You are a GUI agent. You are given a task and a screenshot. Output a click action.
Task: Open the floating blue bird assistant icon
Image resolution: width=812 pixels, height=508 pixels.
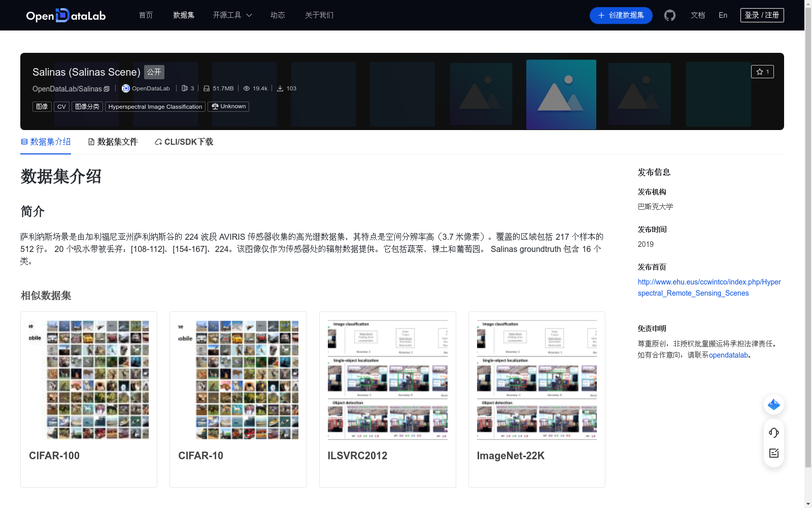point(774,404)
